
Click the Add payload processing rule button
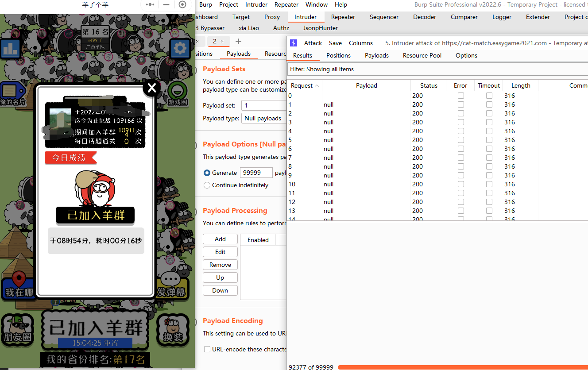220,239
